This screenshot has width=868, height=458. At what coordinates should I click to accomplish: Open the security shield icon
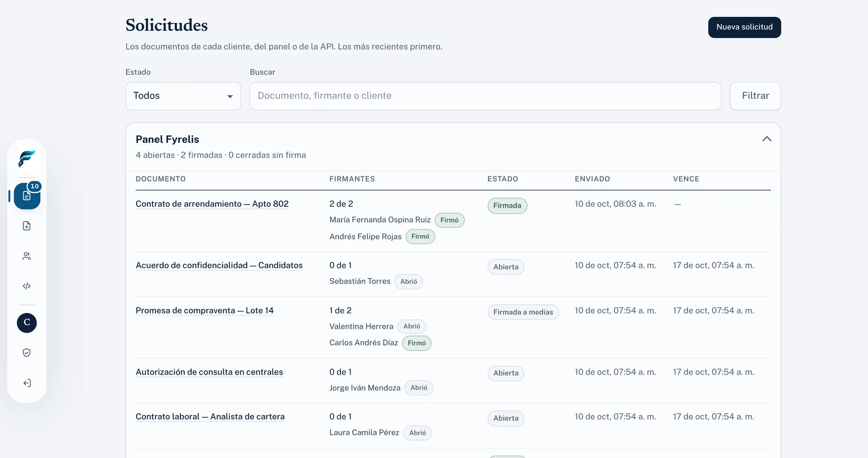[27, 353]
